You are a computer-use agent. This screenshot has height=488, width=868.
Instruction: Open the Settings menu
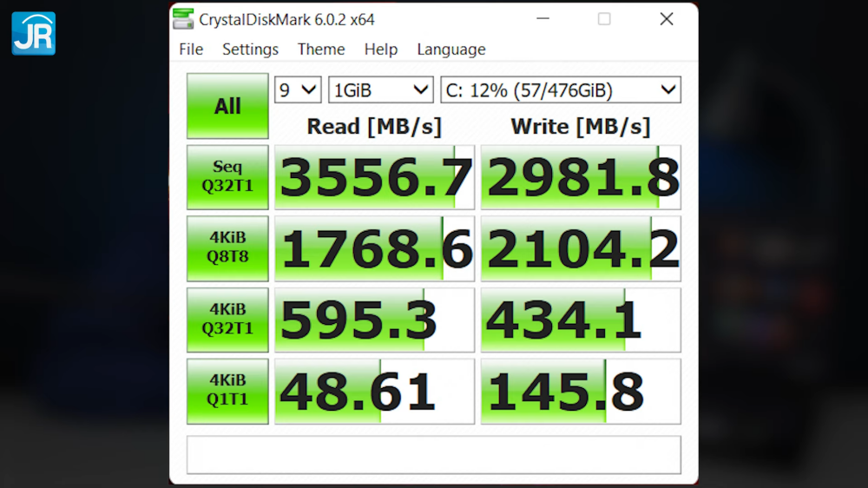250,49
